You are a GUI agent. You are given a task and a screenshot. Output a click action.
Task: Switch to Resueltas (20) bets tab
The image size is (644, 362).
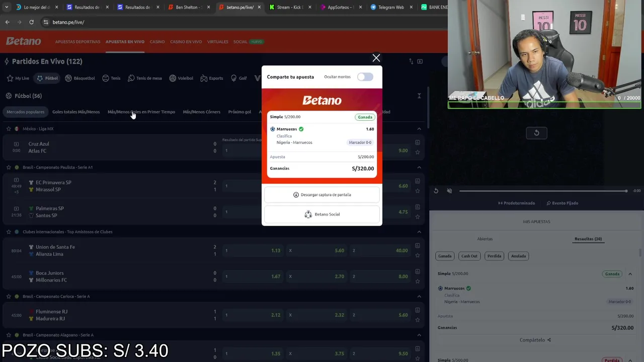click(x=588, y=239)
